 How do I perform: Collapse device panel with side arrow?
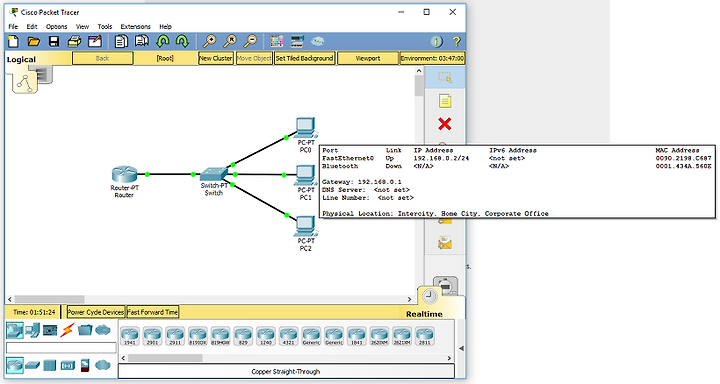461,348
